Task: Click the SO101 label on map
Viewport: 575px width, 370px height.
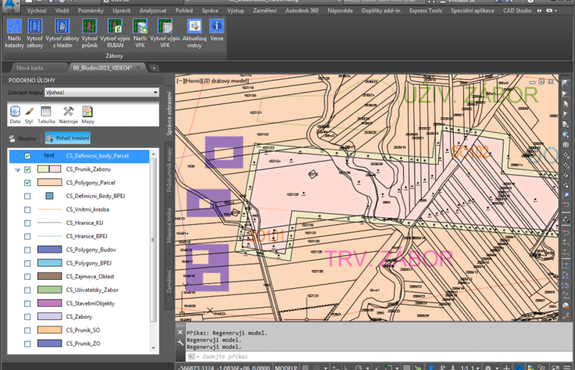Action: 267,235
